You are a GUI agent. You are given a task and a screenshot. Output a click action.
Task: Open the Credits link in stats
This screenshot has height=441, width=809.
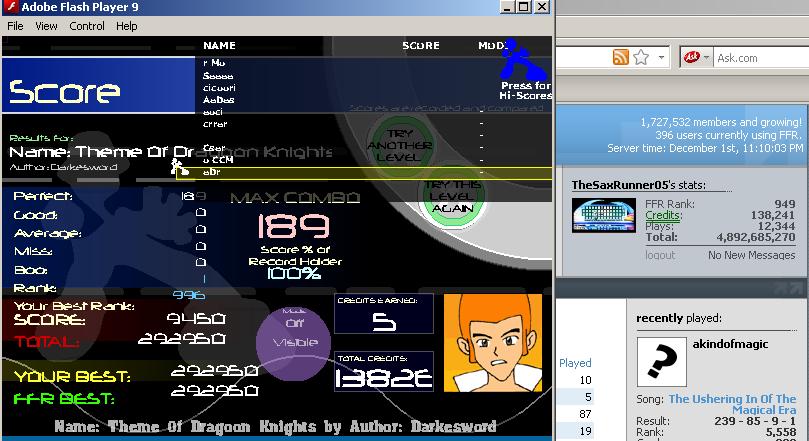(663, 215)
